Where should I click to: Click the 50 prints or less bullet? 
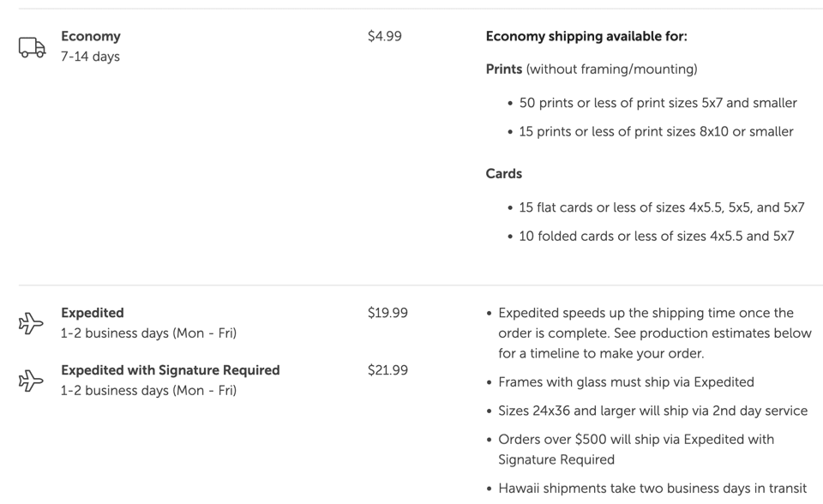(x=658, y=103)
